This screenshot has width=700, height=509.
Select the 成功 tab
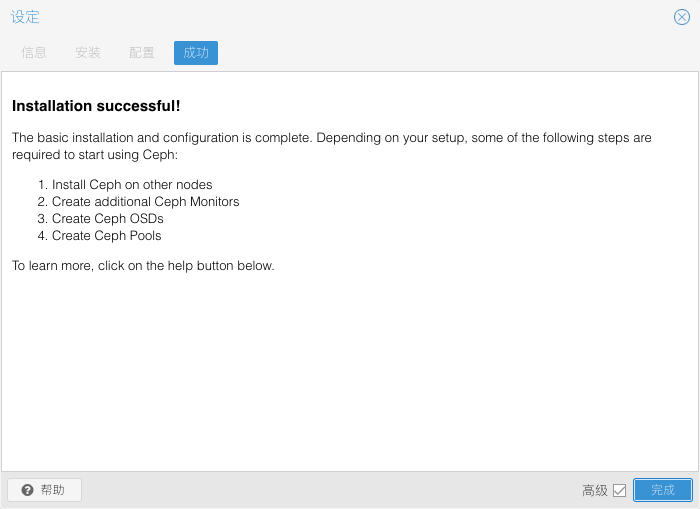point(196,53)
